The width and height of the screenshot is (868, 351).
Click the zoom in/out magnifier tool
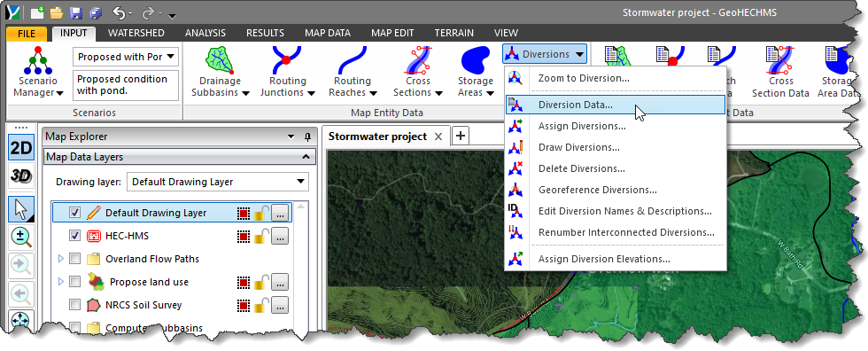click(x=21, y=238)
